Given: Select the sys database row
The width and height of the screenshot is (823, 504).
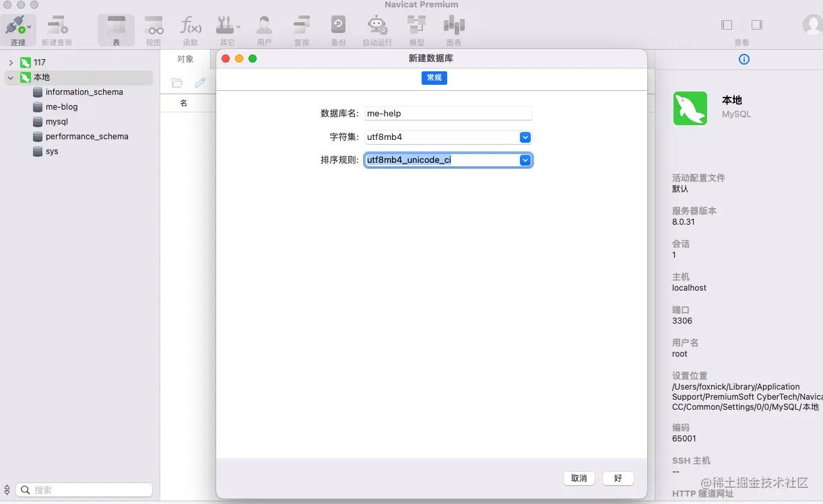Looking at the screenshot, I should pos(80,151).
